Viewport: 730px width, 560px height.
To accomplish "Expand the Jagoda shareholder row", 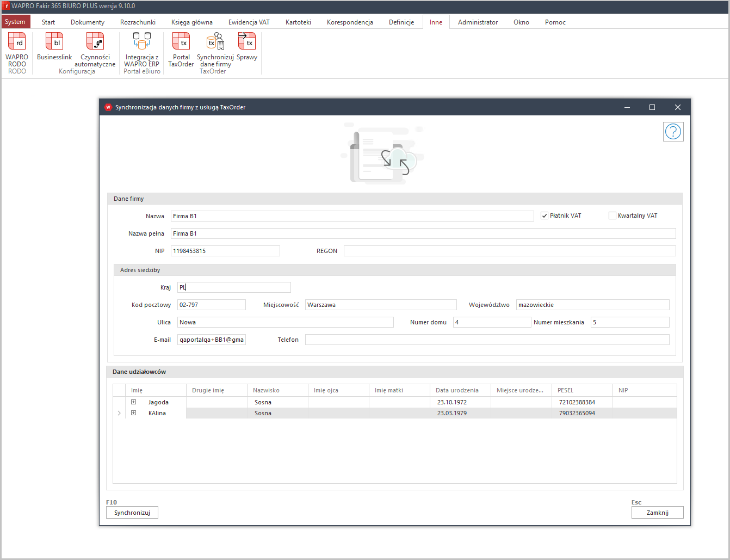I will click(133, 402).
